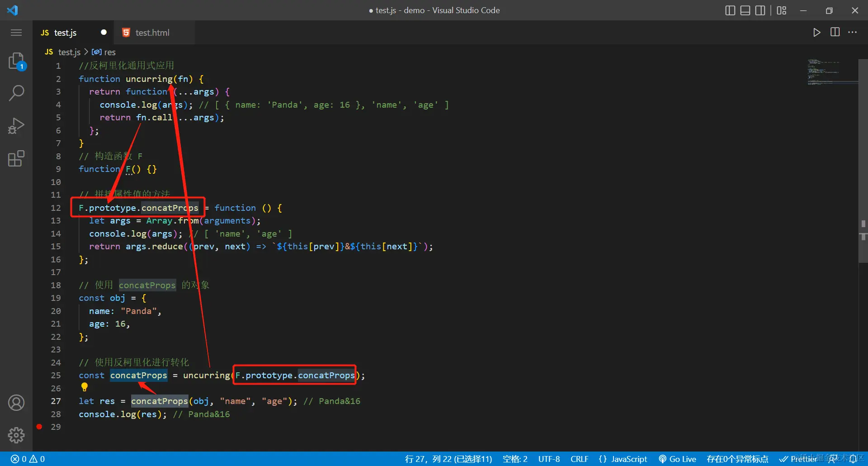Show quick fixes from the lightbulb

pyautogui.click(x=84, y=387)
